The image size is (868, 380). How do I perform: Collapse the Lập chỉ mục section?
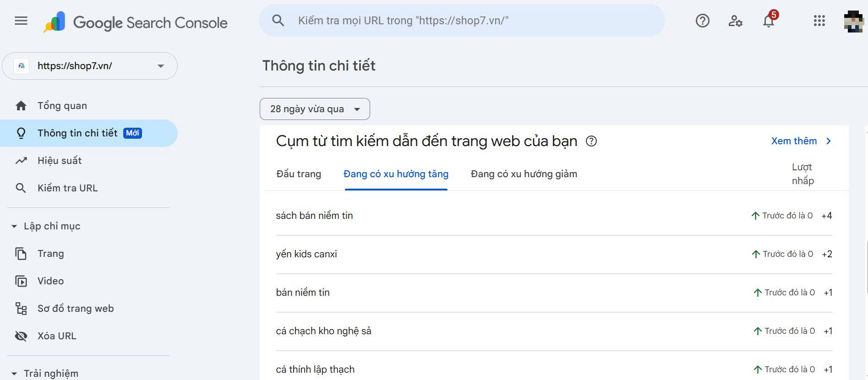[14, 226]
